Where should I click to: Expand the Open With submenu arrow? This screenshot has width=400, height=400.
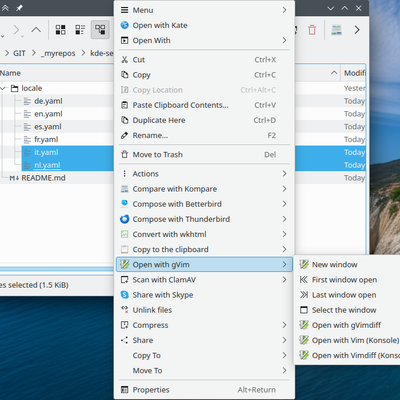point(284,40)
